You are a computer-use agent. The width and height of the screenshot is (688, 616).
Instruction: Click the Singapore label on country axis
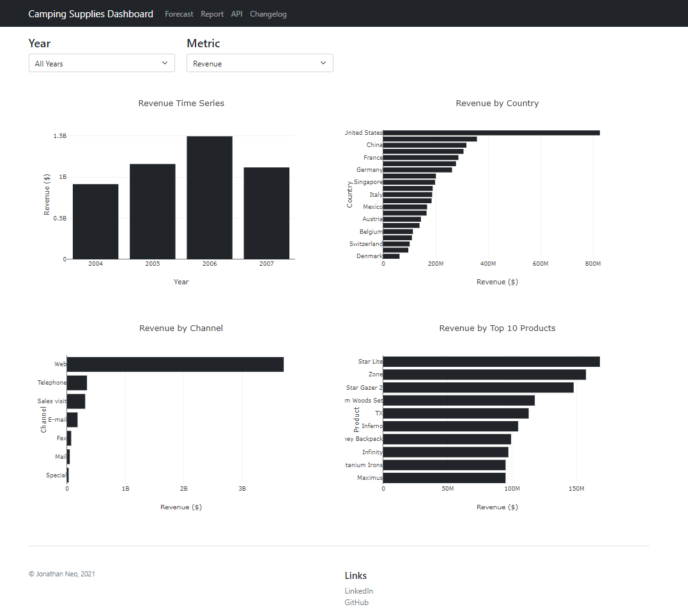[368, 181]
